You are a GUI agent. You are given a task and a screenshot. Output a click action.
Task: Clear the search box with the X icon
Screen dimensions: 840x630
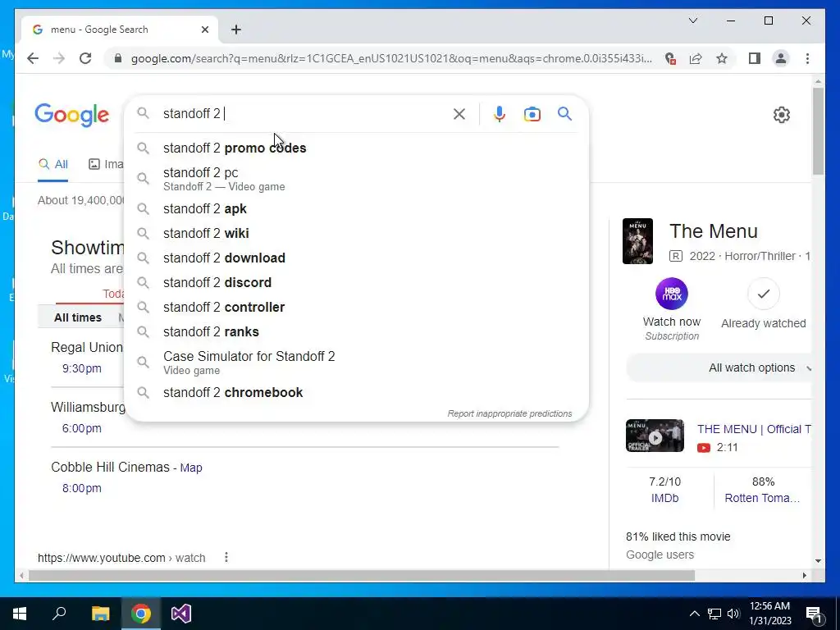click(x=459, y=114)
